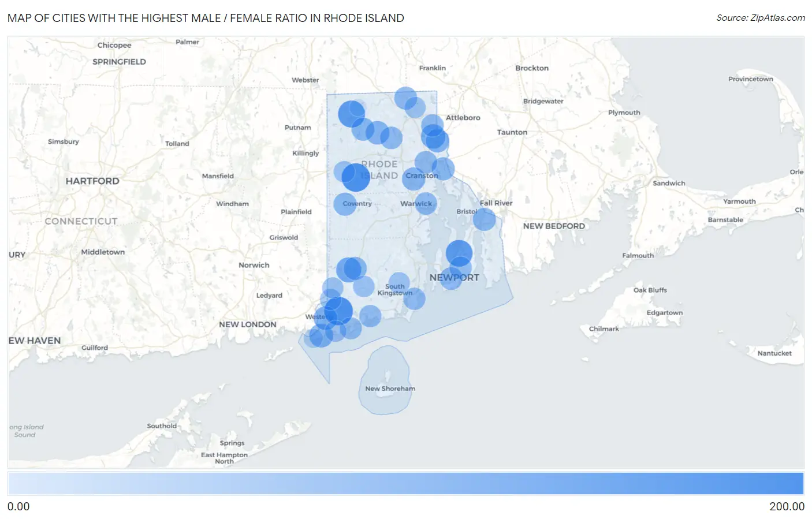The height and width of the screenshot is (519, 812).
Task: Click the East Hampton North label
Action: click(x=224, y=458)
